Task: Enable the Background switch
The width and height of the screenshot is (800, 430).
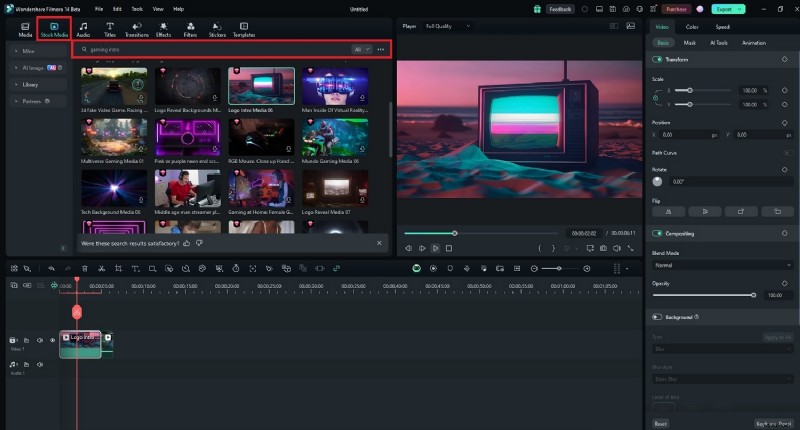Action: 657,317
